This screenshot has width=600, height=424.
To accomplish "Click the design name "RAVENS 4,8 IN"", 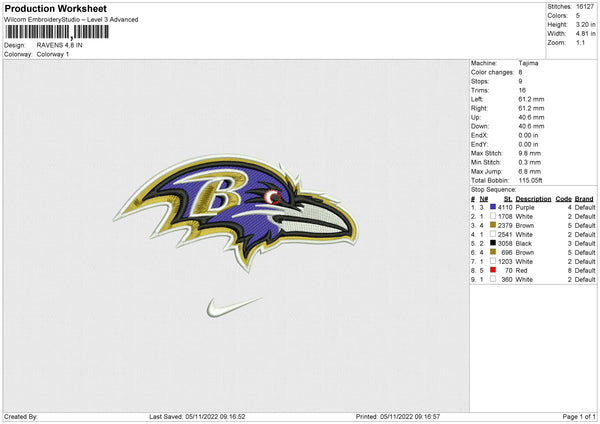I will tap(59, 45).
